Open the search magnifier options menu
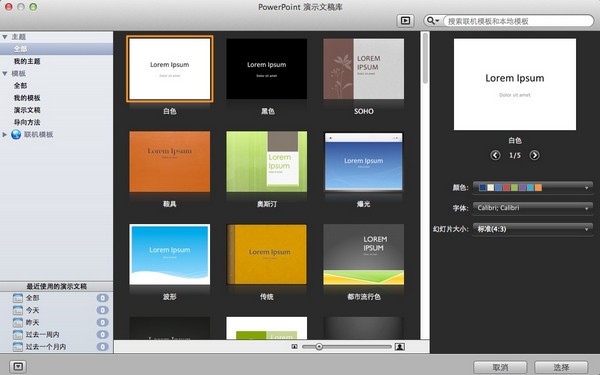Screen dimensions: 600x375 pyautogui.click(x=432, y=21)
